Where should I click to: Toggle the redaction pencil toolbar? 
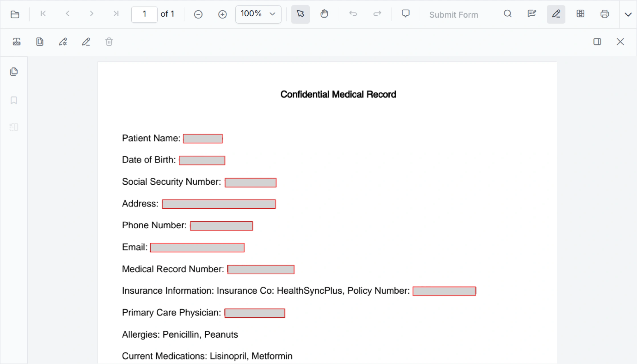556,14
